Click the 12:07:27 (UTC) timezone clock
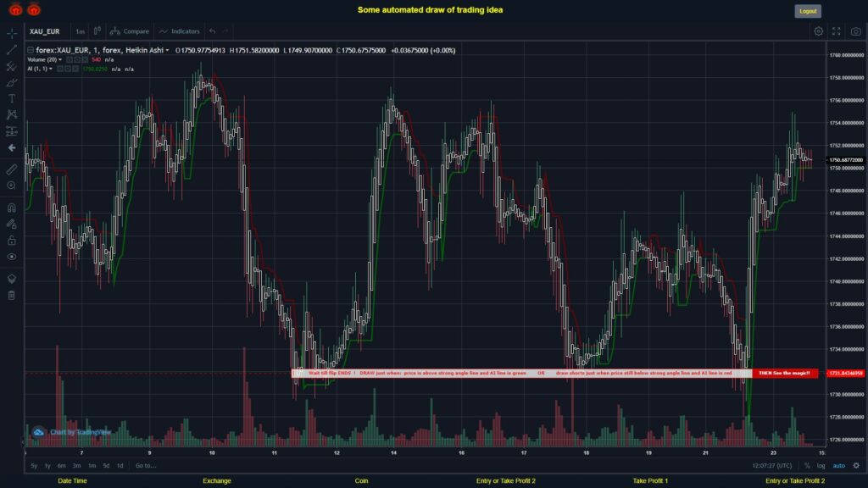 (x=771, y=466)
